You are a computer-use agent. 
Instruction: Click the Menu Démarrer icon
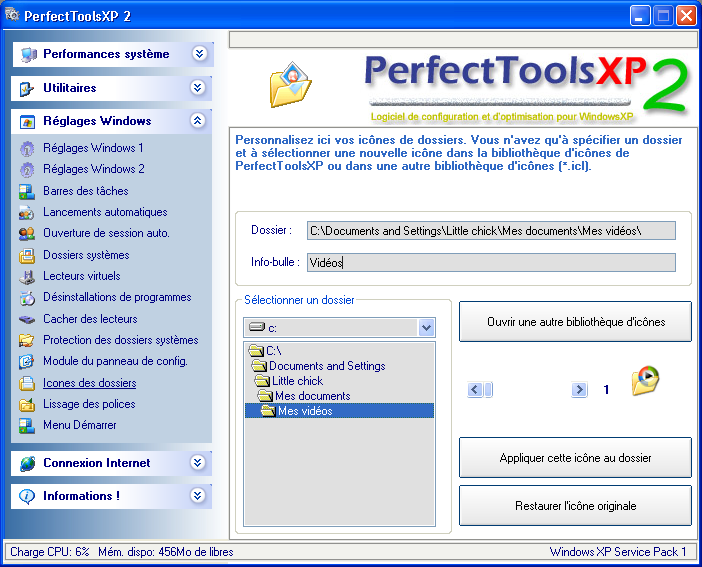pos(27,425)
